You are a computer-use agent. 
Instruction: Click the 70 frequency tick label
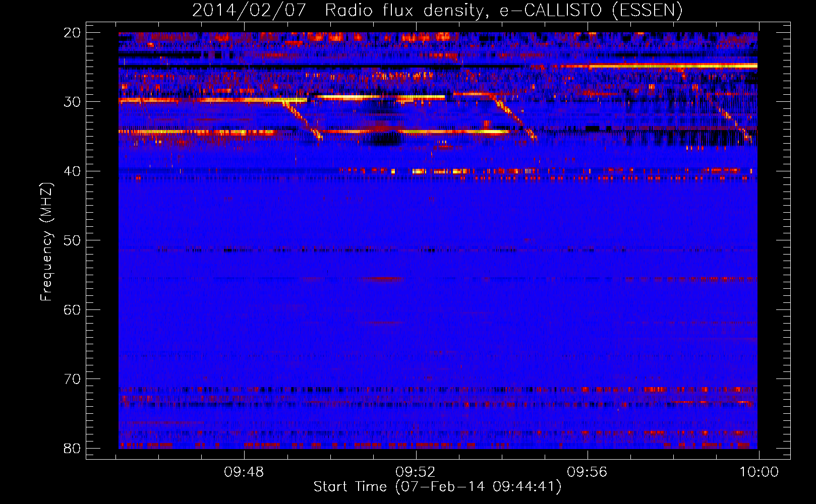pos(72,379)
